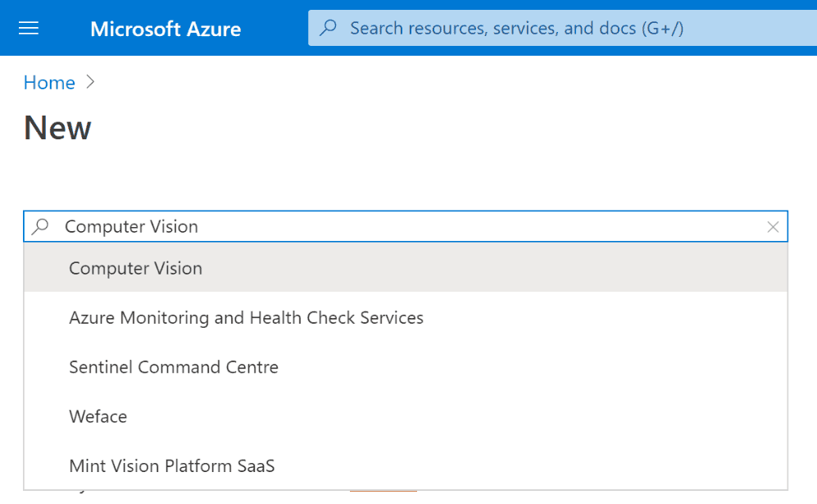This screenshot has height=504, width=817.
Task: Click the marketplace search magnifier icon
Action: pos(40,227)
